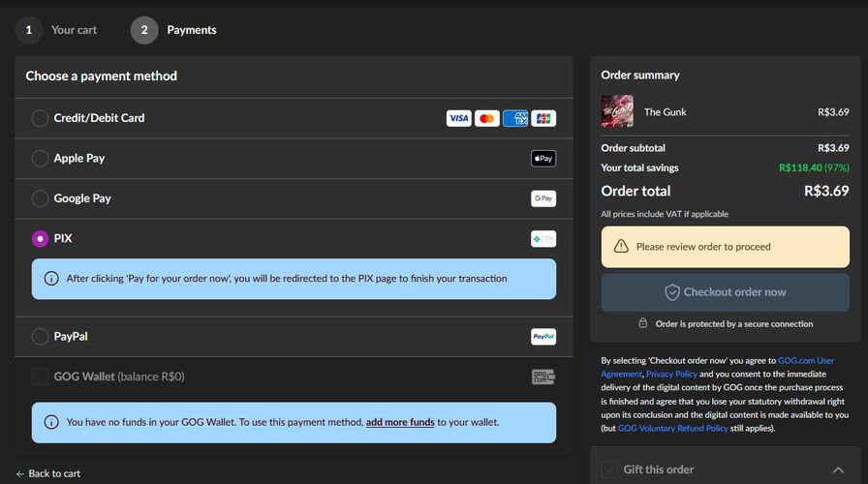Select the Apple Pay radio button
868x484 pixels.
(40, 158)
